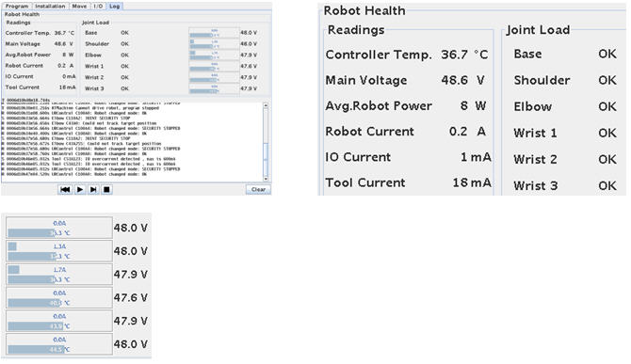Click the enlarged 1.7A current reading
This screenshot has height=364, width=631.
tap(59, 270)
